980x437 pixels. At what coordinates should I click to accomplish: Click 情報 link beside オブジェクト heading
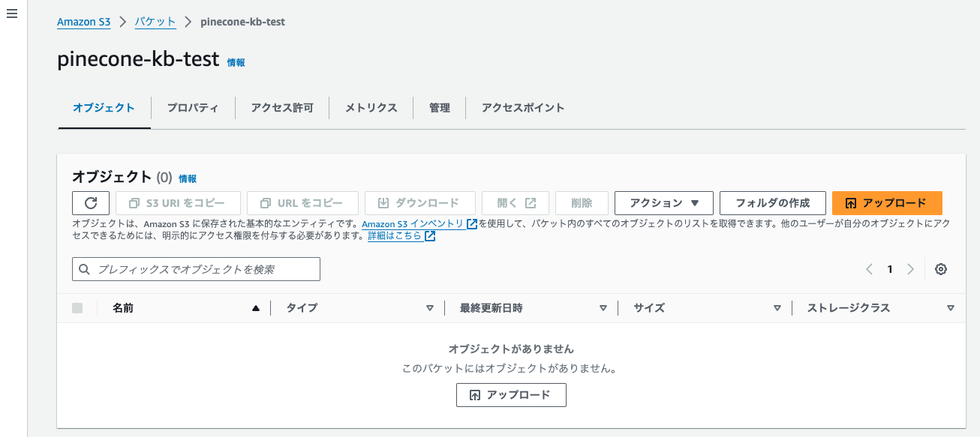188,178
